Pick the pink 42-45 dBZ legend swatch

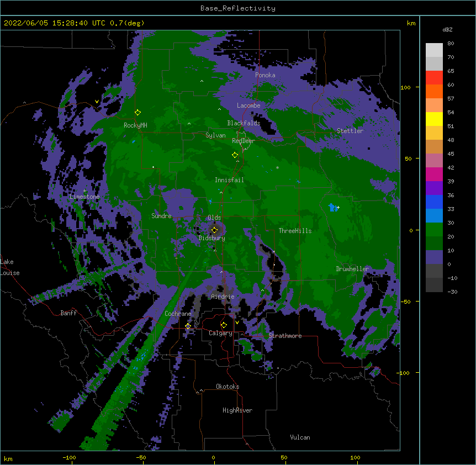pyautogui.click(x=434, y=161)
